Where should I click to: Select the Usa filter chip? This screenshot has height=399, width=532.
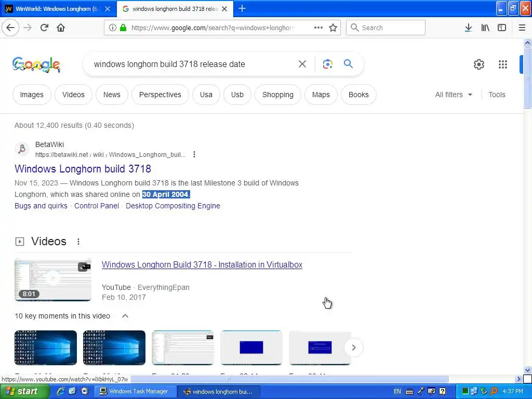click(206, 95)
